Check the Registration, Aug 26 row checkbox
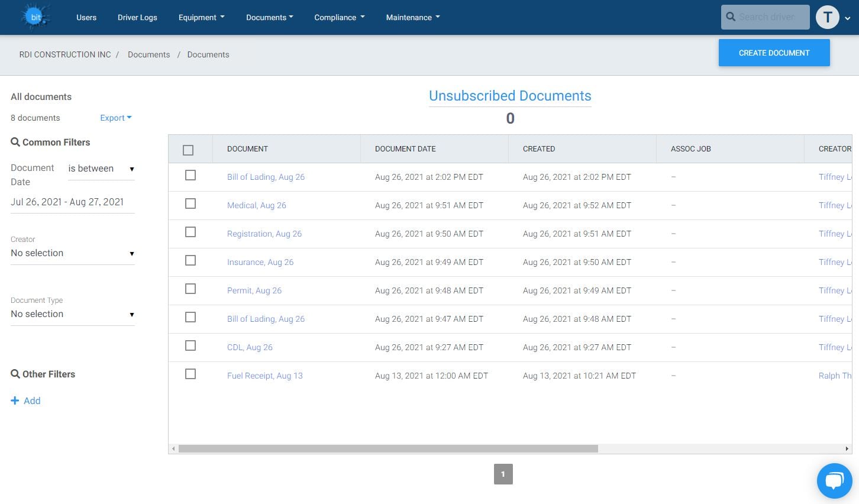The height and width of the screenshot is (504, 859). [190, 232]
